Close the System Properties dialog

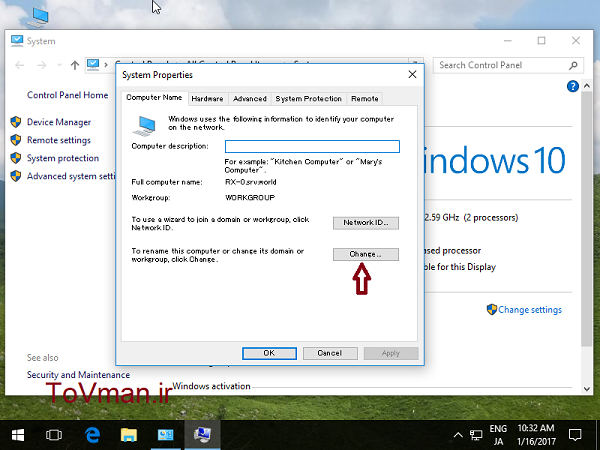pyautogui.click(x=412, y=75)
